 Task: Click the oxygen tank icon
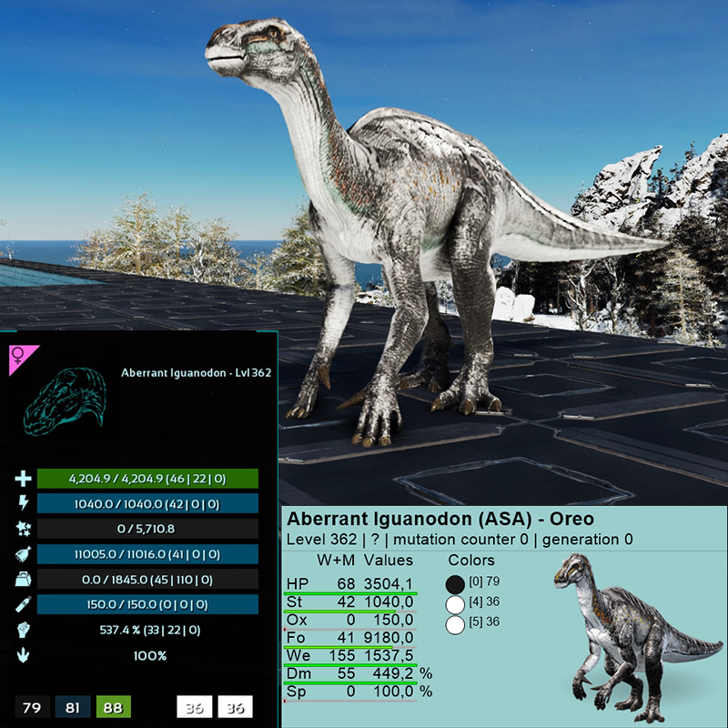24,604
